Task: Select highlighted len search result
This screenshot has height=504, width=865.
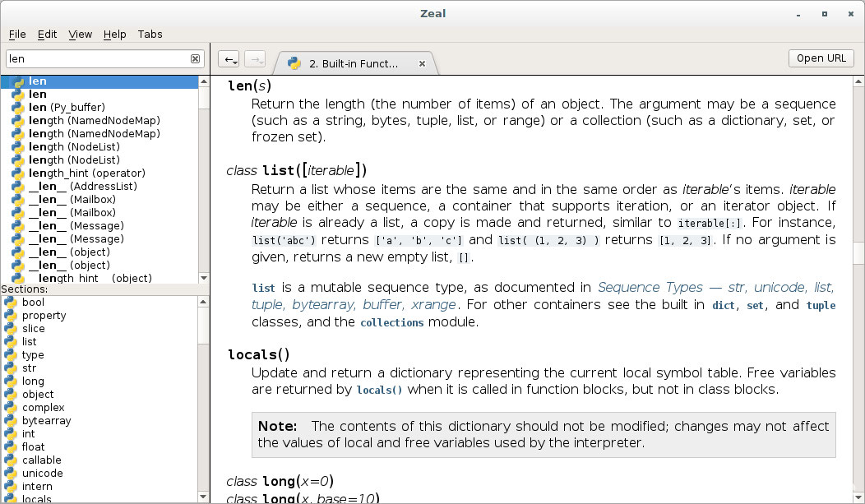Action: pyautogui.click(x=99, y=81)
